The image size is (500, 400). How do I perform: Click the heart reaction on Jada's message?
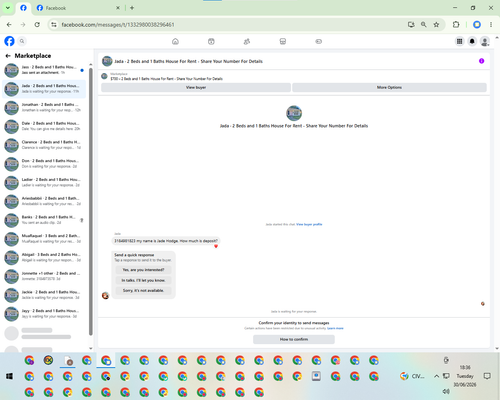point(216,246)
